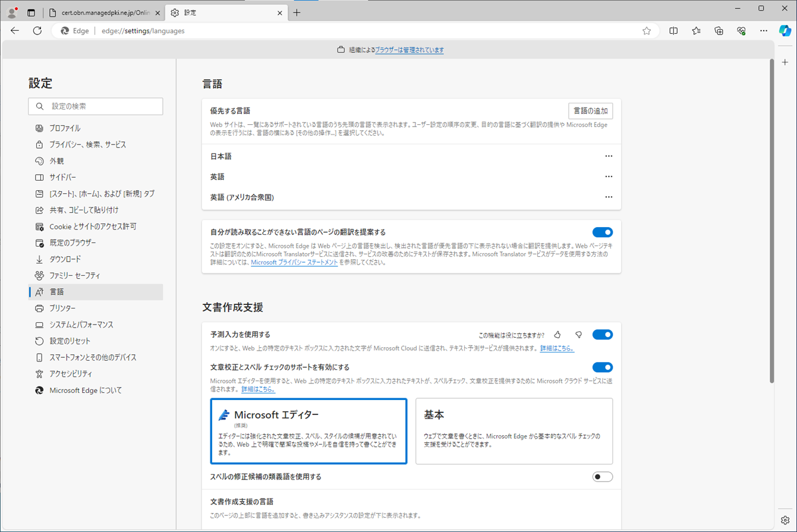
Task: Open more actions for 英語 (アメリカ合衆国)
Action: tap(609, 197)
